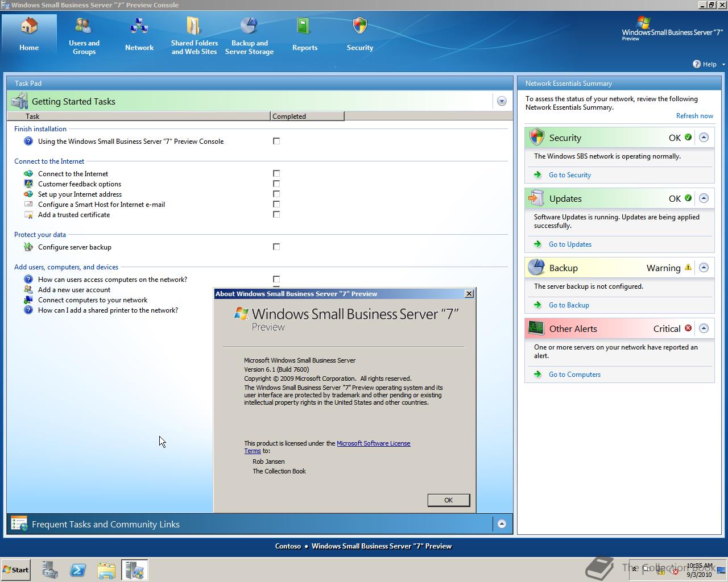The width and height of the screenshot is (728, 582).
Task: Launch Windows PowerShell from the taskbar
Action: click(x=78, y=570)
